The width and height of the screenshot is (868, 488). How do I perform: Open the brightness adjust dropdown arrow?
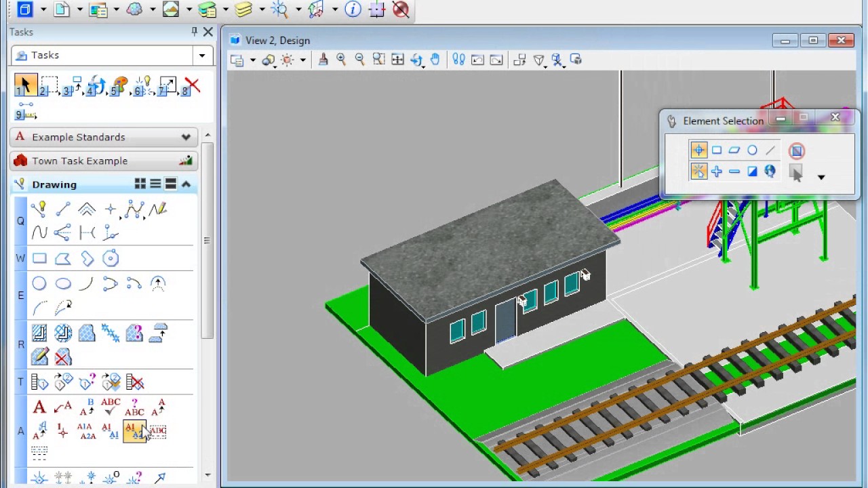click(302, 60)
